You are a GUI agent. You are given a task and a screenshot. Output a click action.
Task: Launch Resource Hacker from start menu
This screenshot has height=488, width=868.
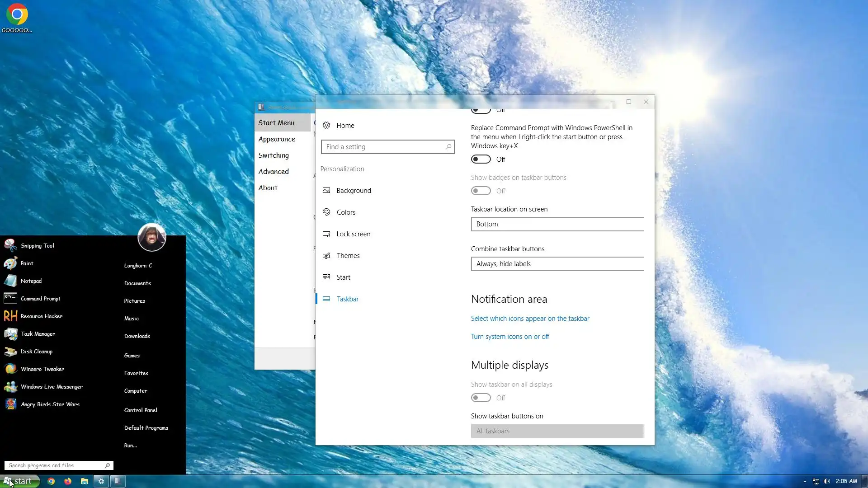point(41,316)
